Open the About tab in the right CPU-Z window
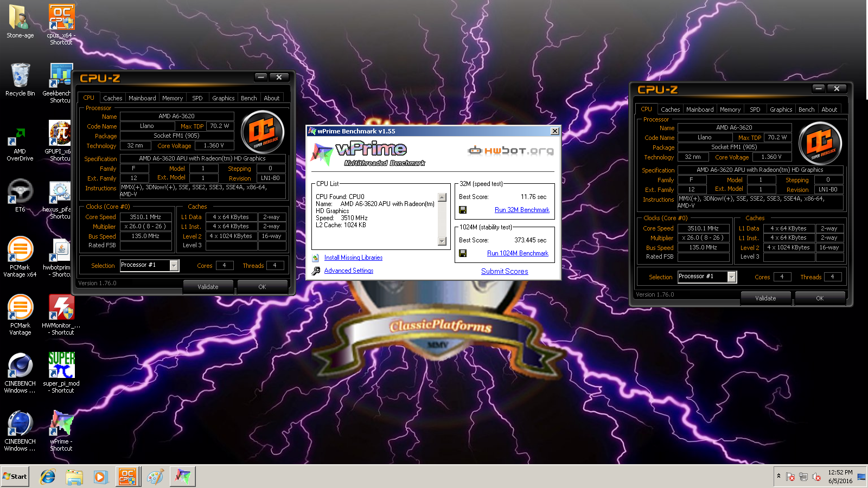 829,110
